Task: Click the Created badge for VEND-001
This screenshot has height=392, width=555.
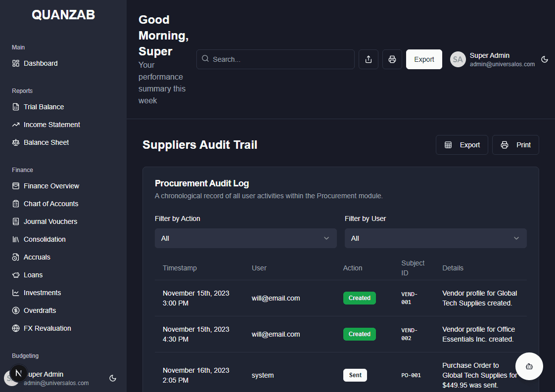Action: pyautogui.click(x=360, y=298)
